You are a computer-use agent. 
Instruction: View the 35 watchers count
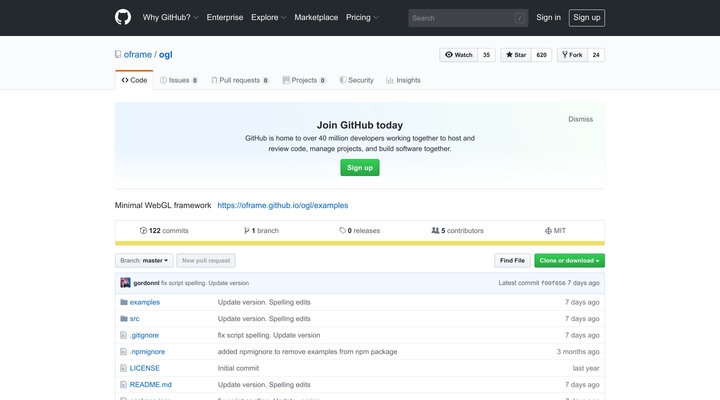tap(486, 55)
